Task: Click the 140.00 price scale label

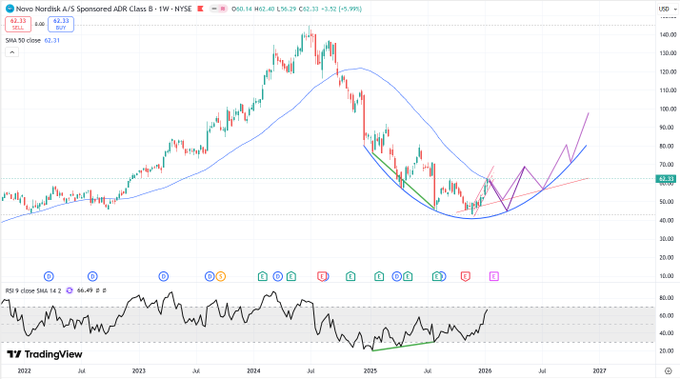Action: pyautogui.click(x=668, y=35)
